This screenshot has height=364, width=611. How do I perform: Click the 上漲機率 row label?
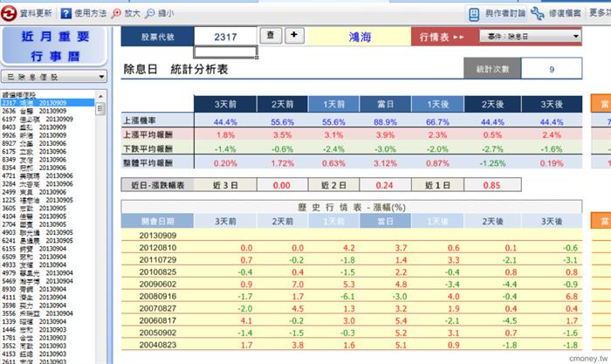(x=157, y=120)
